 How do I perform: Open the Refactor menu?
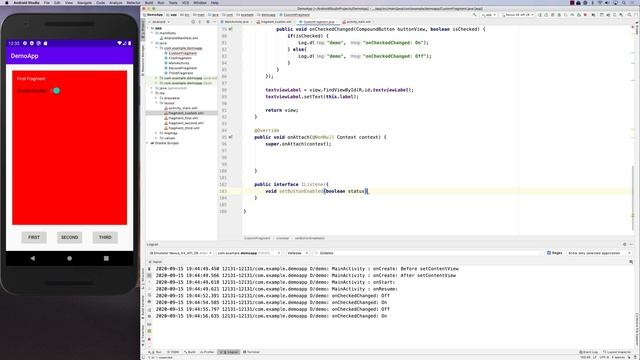pos(133,2)
